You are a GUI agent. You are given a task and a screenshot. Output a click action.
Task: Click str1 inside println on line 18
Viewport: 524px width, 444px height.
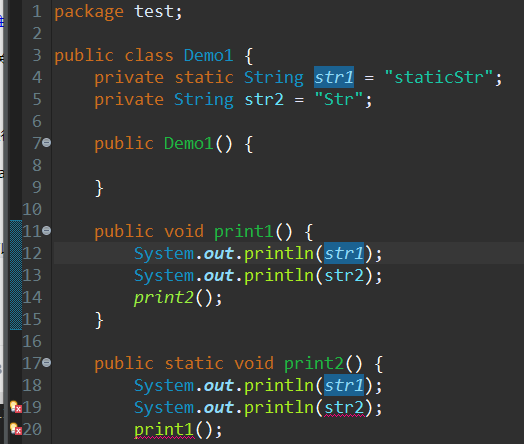pos(344,385)
